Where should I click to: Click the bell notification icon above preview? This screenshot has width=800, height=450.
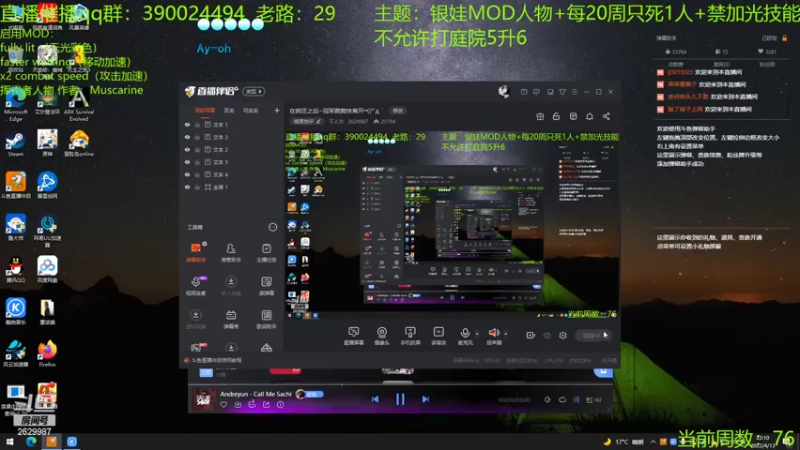(x=589, y=116)
